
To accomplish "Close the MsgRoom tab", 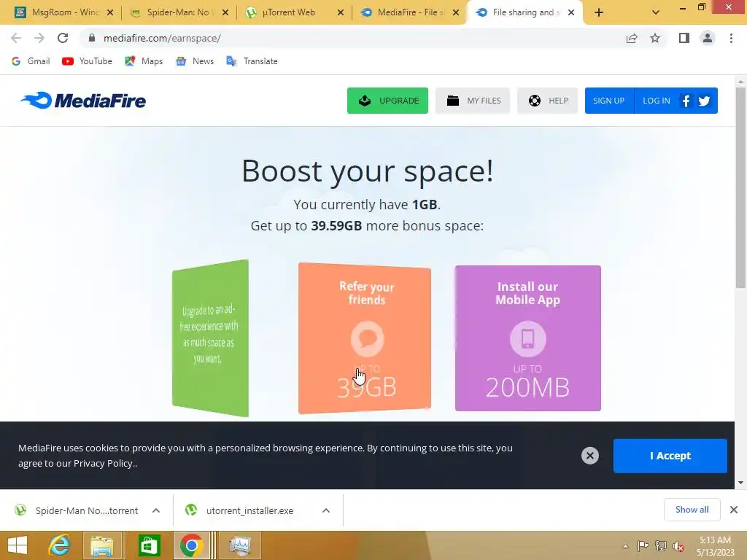I will point(110,12).
